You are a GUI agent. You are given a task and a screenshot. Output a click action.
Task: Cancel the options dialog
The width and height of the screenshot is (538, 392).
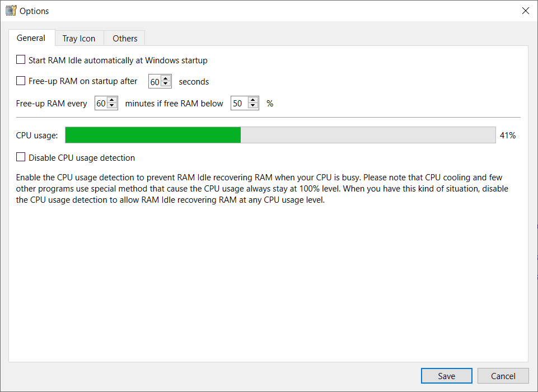click(503, 376)
